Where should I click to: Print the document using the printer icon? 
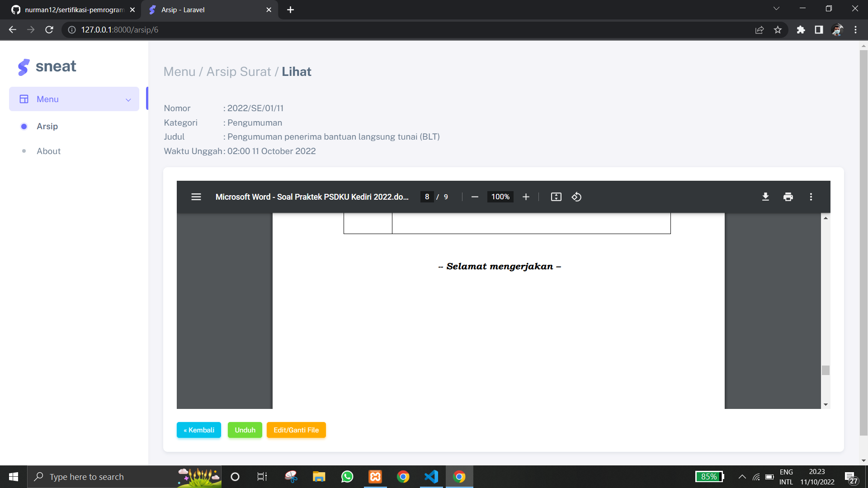pyautogui.click(x=788, y=197)
